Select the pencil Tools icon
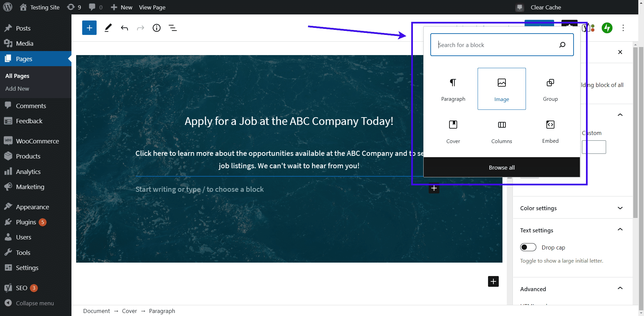 pyautogui.click(x=108, y=28)
